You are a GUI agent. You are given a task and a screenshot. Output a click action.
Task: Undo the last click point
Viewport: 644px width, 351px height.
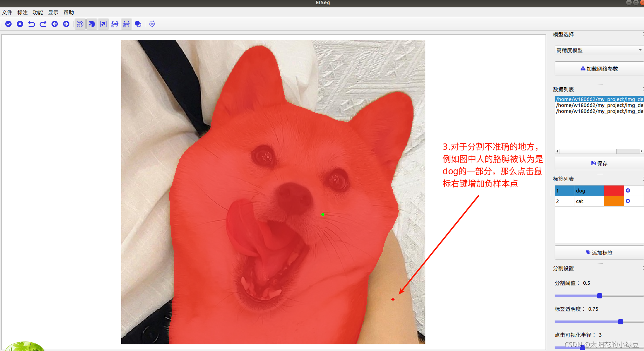point(32,24)
